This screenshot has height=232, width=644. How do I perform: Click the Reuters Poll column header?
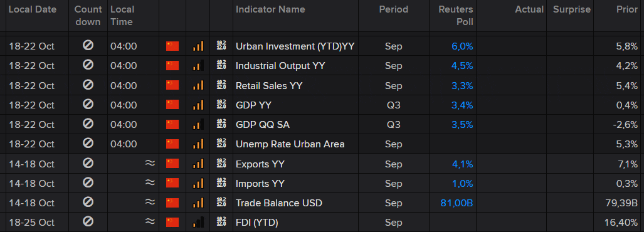tap(455, 16)
